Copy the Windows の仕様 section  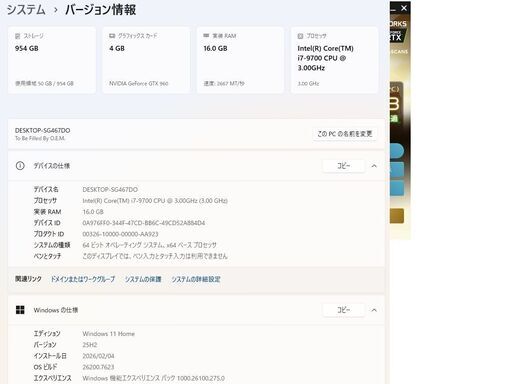(344, 310)
